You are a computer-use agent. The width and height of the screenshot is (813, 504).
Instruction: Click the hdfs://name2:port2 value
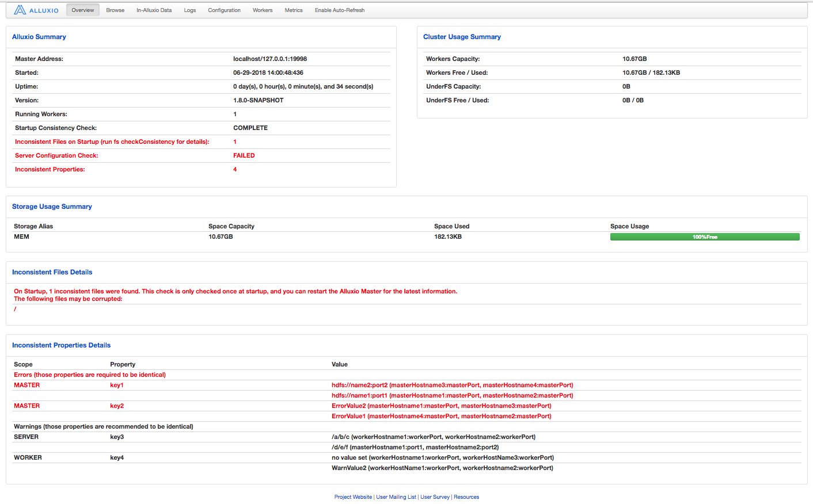point(452,385)
